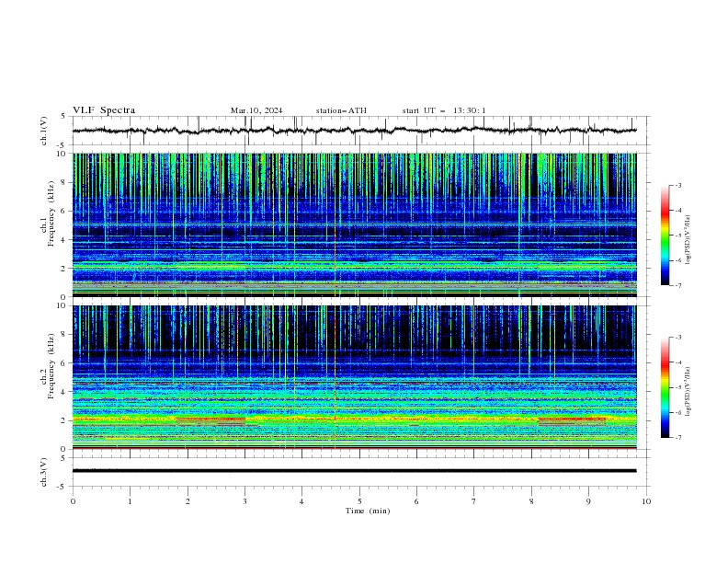Image resolution: width=728 pixels, height=563 pixels.
Task: Click the ch.2 spectrogram color scale bar
Action: point(665,387)
